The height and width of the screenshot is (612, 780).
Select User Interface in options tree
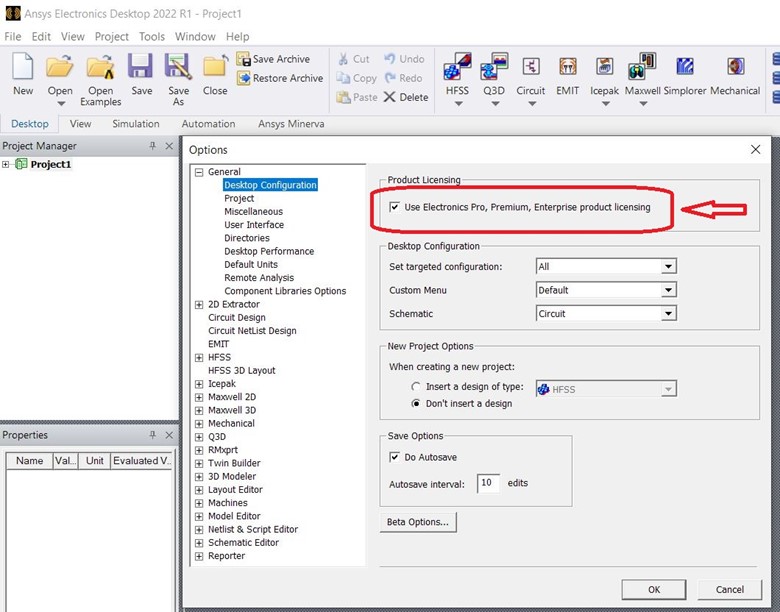tap(254, 225)
